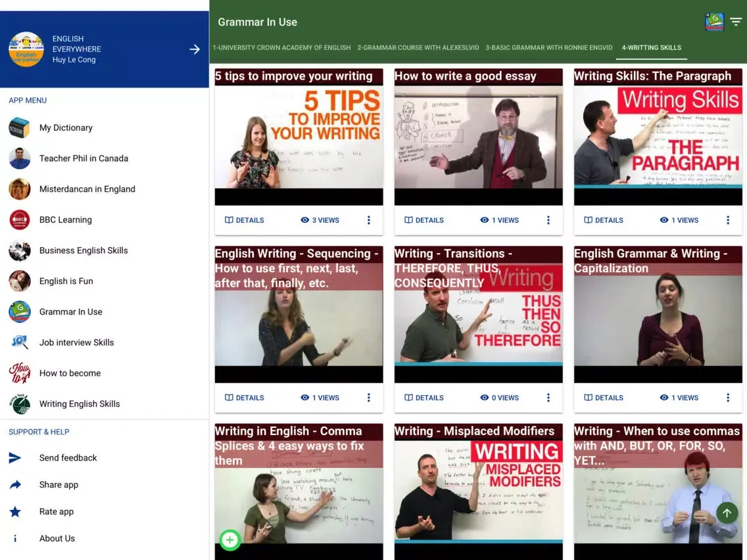Click Job interview Skills label
Image resolution: width=747 pixels, height=560 pixels.
[77, 342]
